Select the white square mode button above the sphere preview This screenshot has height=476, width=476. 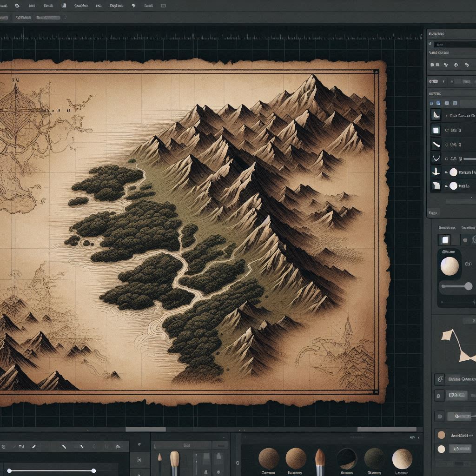445,240
